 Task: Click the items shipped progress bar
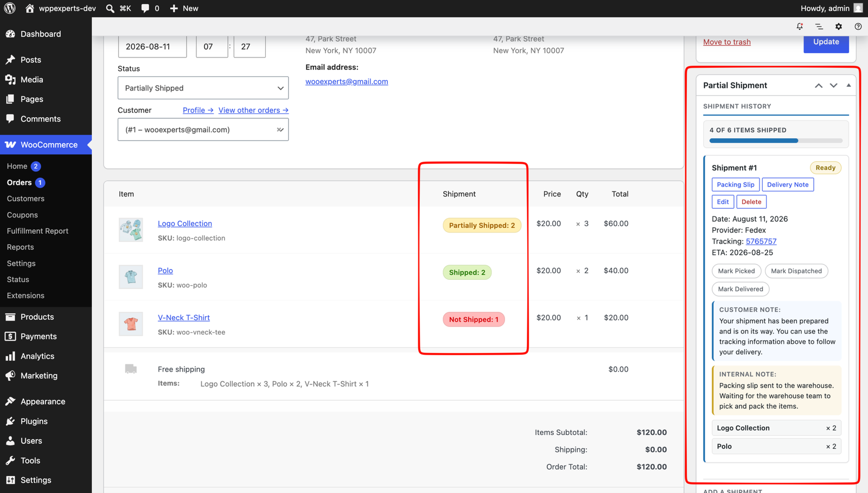pos(776,140)
